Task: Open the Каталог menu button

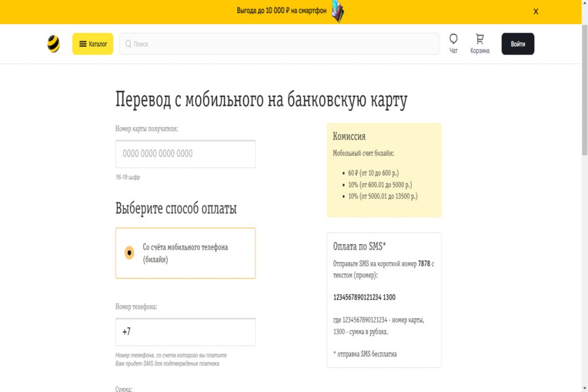Action: tap(92, 44)
